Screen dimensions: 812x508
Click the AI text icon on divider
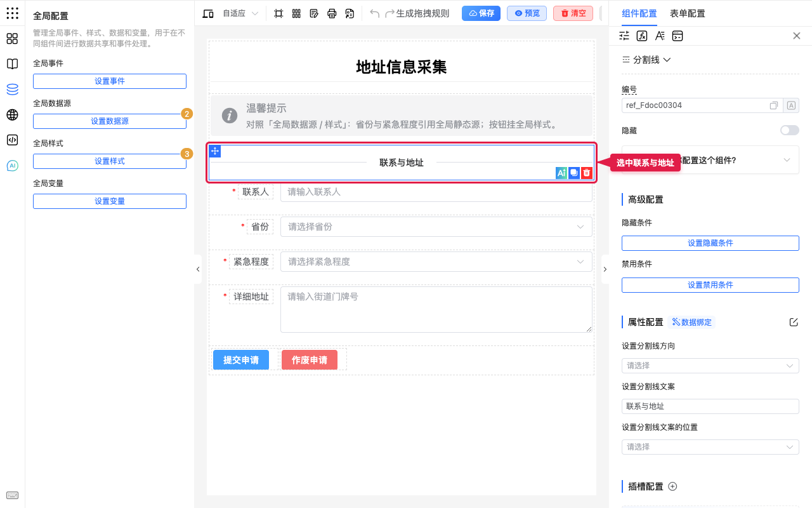561,173
